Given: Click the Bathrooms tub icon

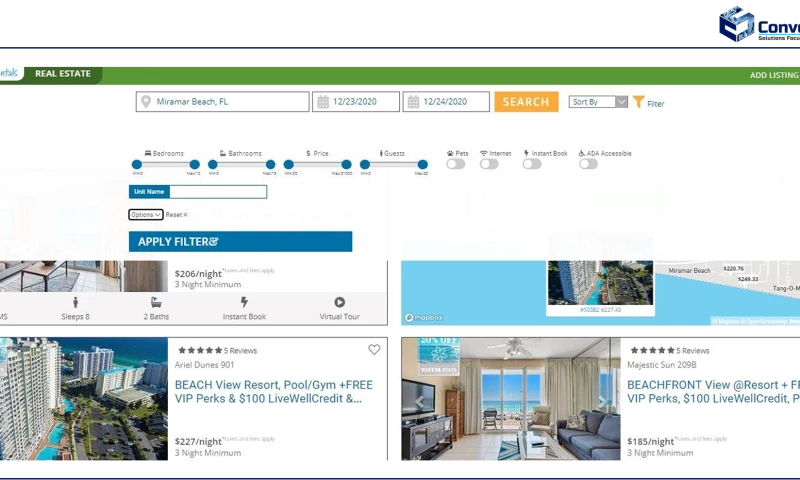Looking at the screenshot, I should coord(223,153).
